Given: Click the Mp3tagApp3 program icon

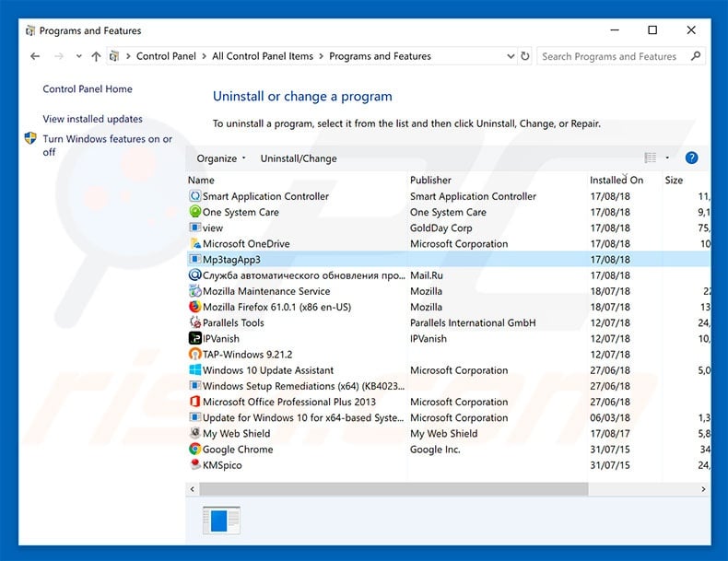Looking at the screenshot, I should click(x=195, y=260).
